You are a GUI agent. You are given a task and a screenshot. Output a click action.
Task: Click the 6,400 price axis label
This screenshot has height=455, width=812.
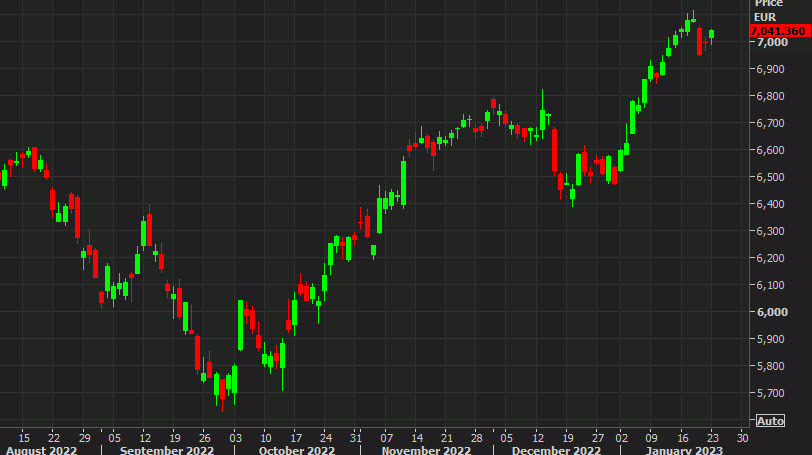[772, 204]
